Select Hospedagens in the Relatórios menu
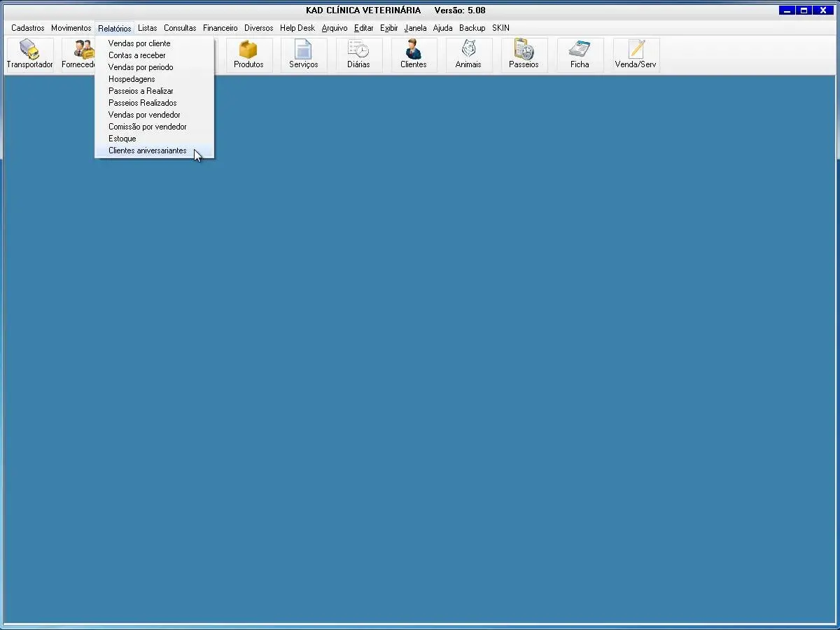Viewport: 840px width, 630px height. pyautogui.click(x=132, y=79)
